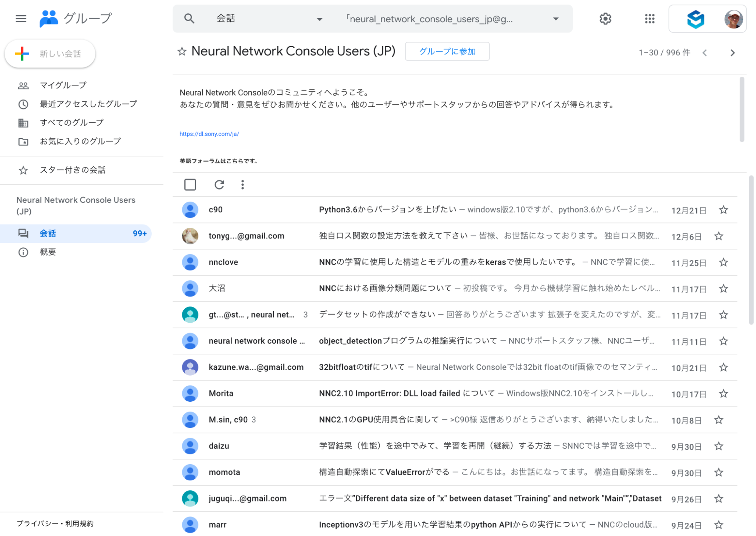Open the dl.sony.com link

pyautogui.click(x=209, y=134)
